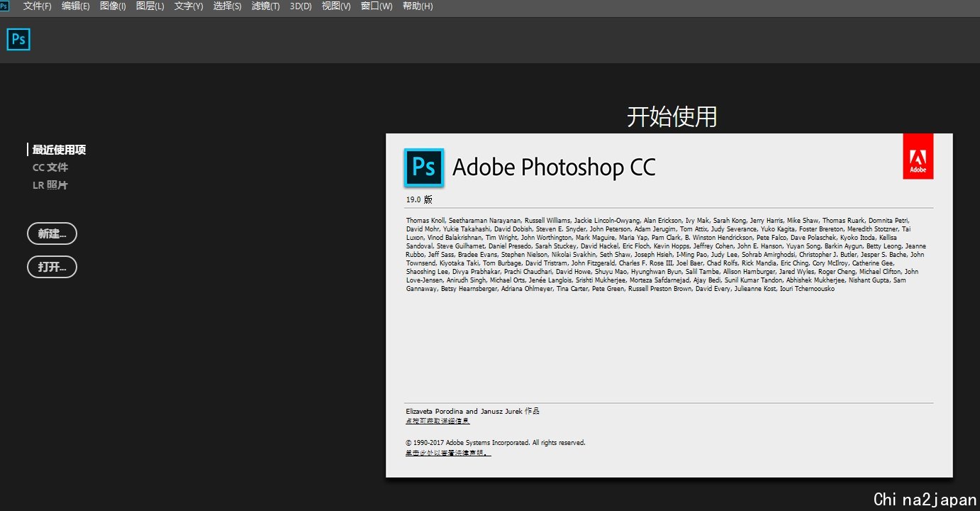Click the name Thomas Knoll in the credits
Viewport: 980px width, 511px height.
click(425, 221)
